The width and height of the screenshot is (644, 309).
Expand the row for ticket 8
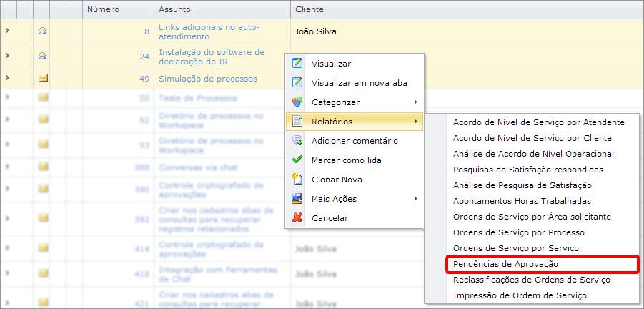[7, 31]
